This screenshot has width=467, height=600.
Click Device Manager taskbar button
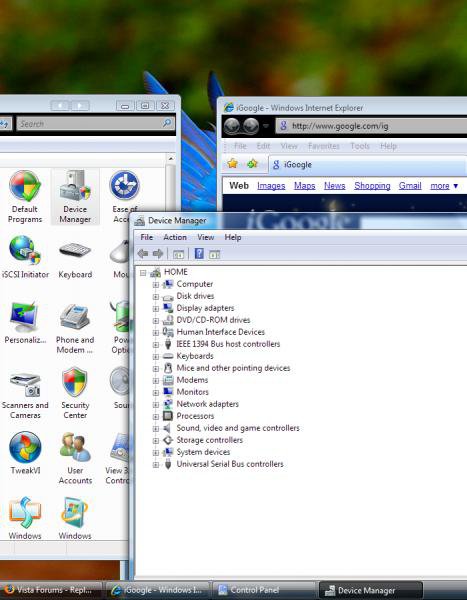click(371, 590)
